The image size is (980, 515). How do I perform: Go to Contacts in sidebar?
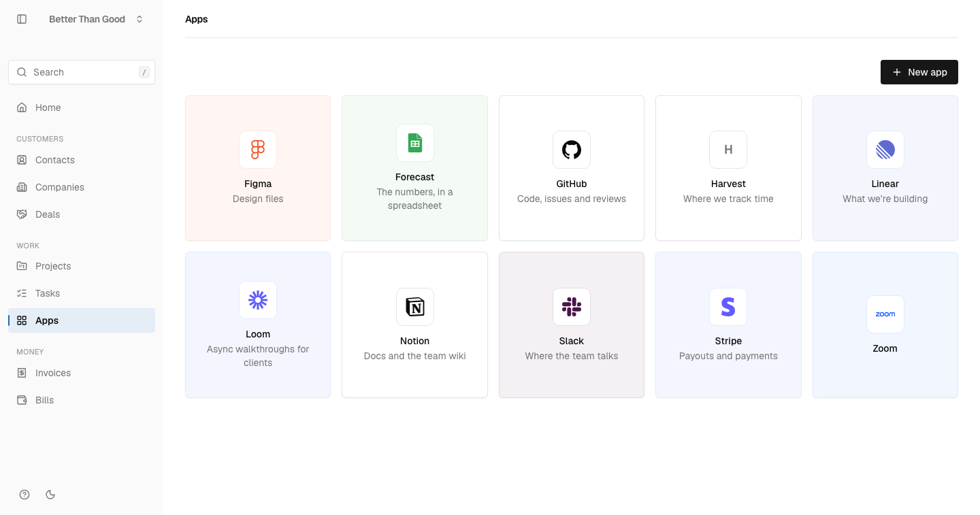(x=82, y=160)
